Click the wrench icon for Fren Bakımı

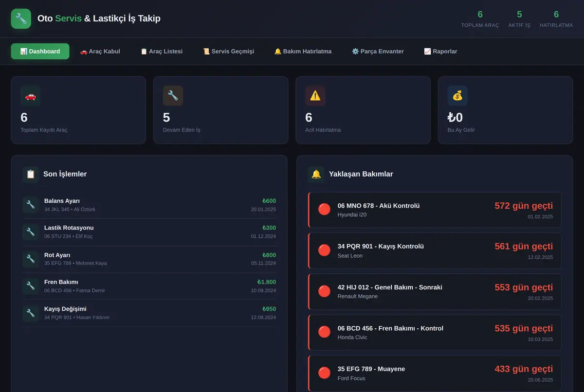pos(31,286)
